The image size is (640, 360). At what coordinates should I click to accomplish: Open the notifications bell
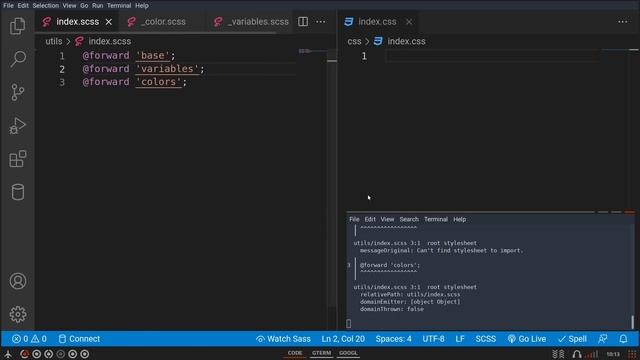coord(623,339)
